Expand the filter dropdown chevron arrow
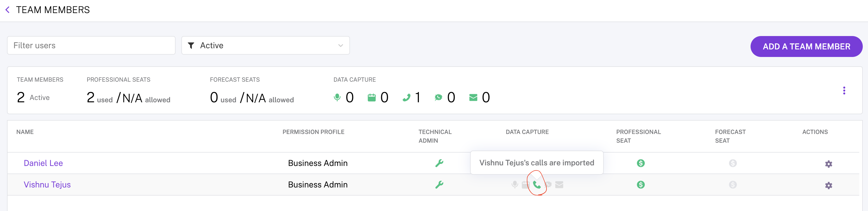This screenshot has height=211, width=868. click(340, 46)
